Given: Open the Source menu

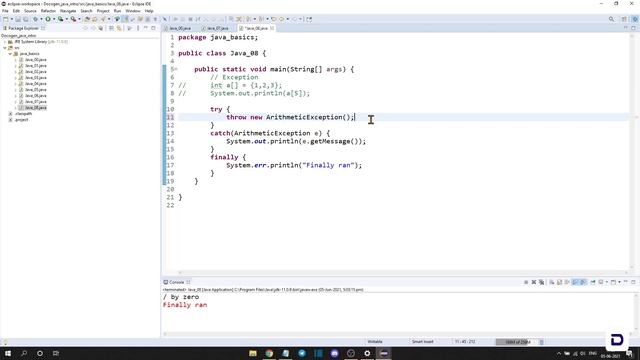Looking at the screenshot, I should pos(30,11).
